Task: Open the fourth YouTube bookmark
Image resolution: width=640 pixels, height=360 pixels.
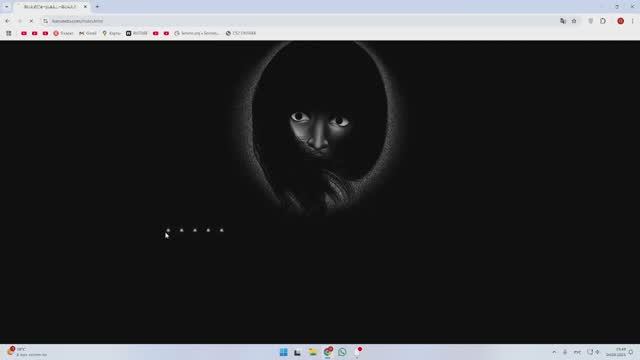Action: 156,33
